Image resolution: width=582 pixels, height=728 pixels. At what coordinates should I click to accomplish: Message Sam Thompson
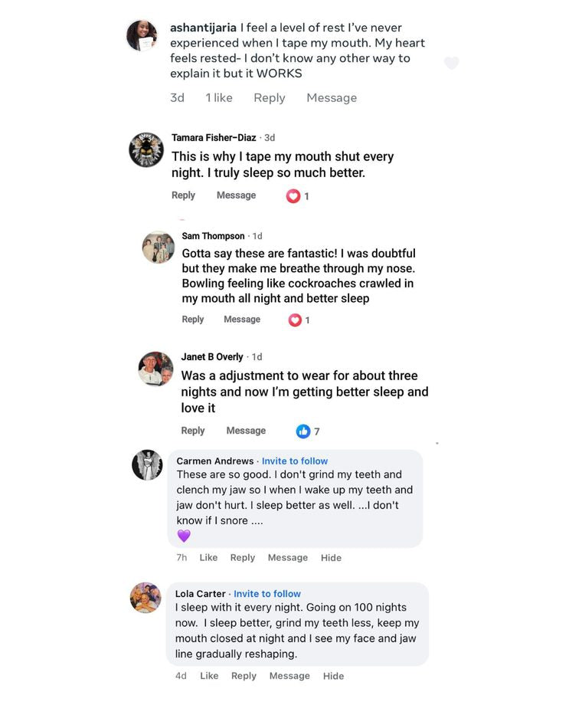point(242,320)
